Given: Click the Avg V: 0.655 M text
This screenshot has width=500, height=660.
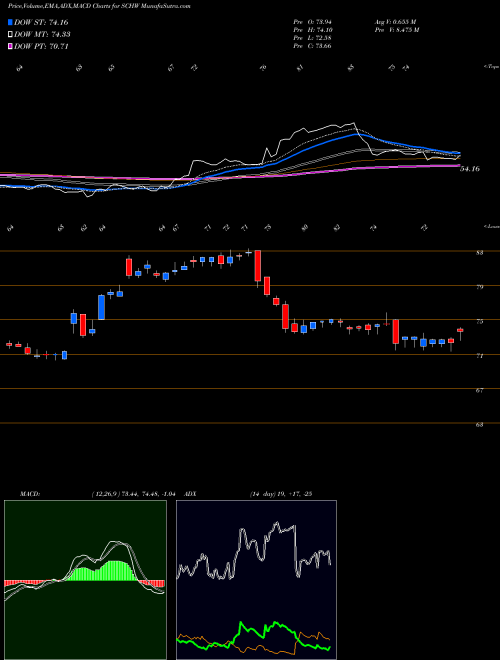Looking at the screenshot, I should pyautogui.click(x=395, y=22).
